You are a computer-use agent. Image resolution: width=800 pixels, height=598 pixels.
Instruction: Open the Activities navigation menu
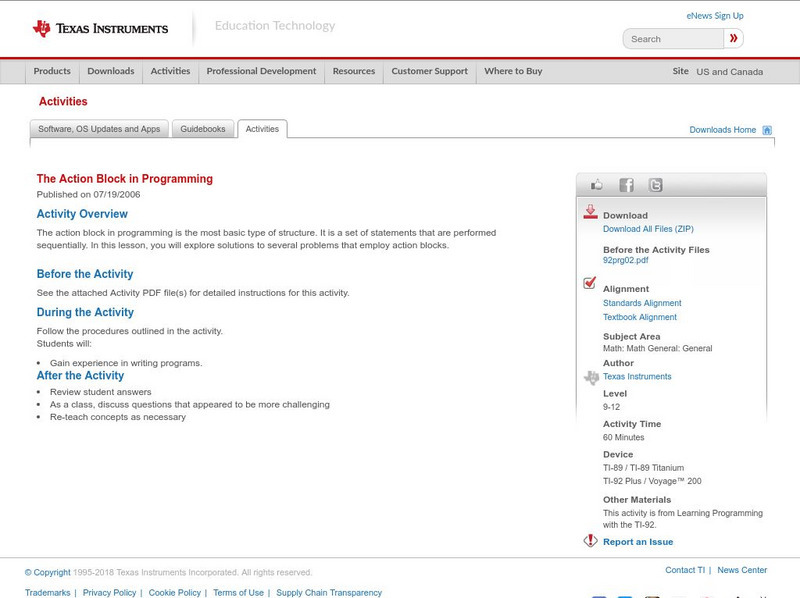pyautogui.click(x=170, y=71)
